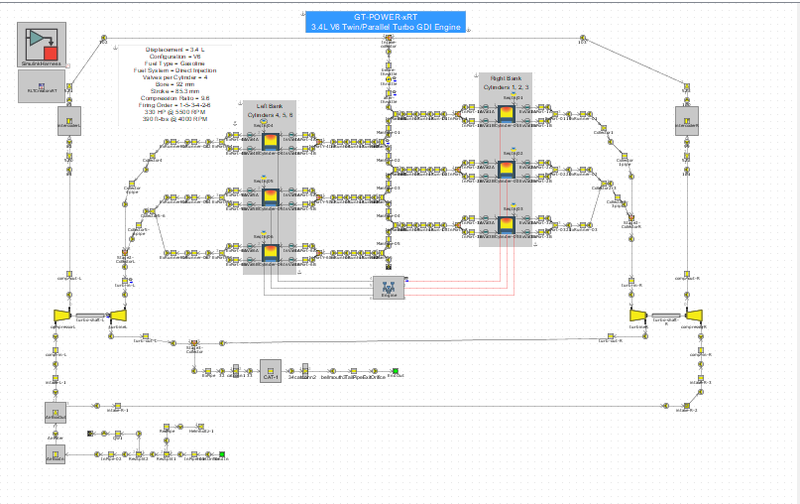This screenshot has height=504, width=800.
Task: Select the middle cylinder in Right Bank
Action: point(506,169)
